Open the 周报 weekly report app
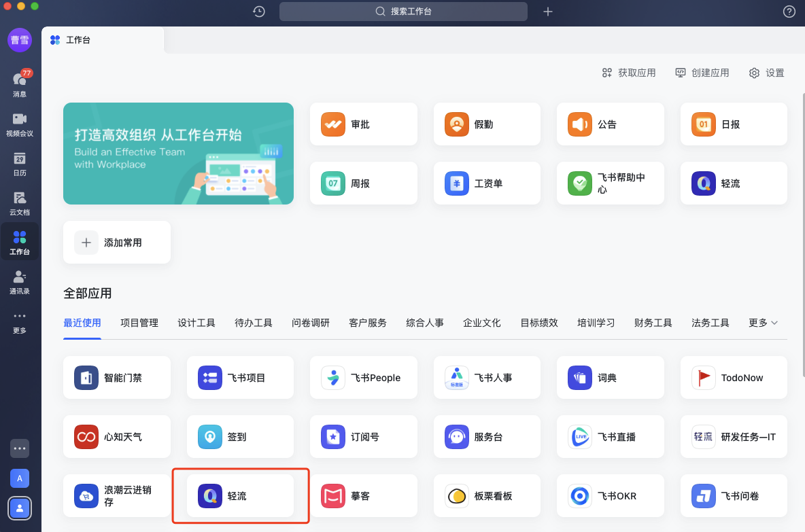 [x=364, y=183]
